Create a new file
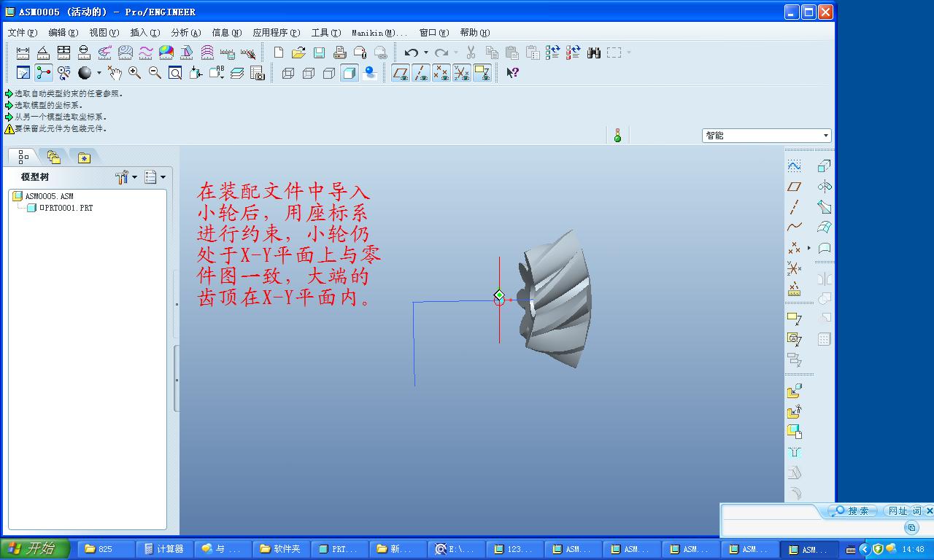934x560 pixels. click(278, 52)
